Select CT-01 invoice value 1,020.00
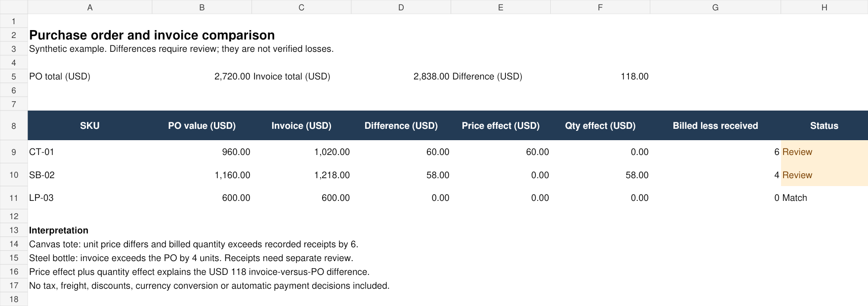 point(301,152)
